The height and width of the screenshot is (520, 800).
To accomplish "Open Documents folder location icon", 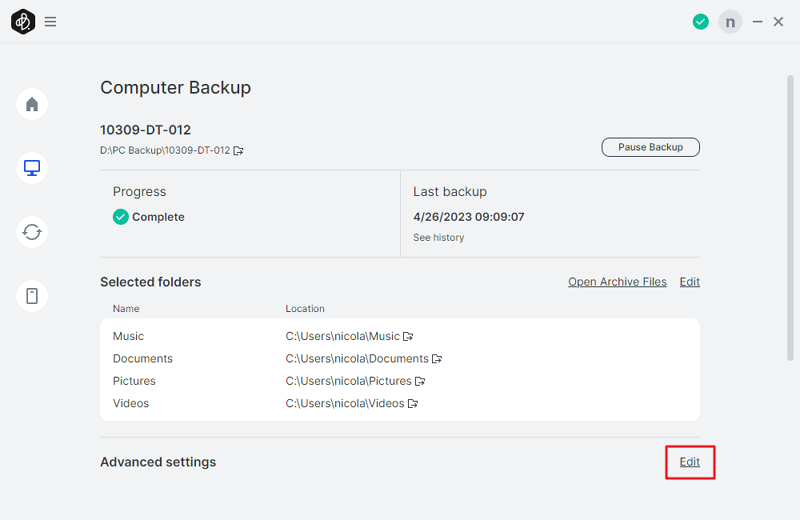I will coord(437,359).
